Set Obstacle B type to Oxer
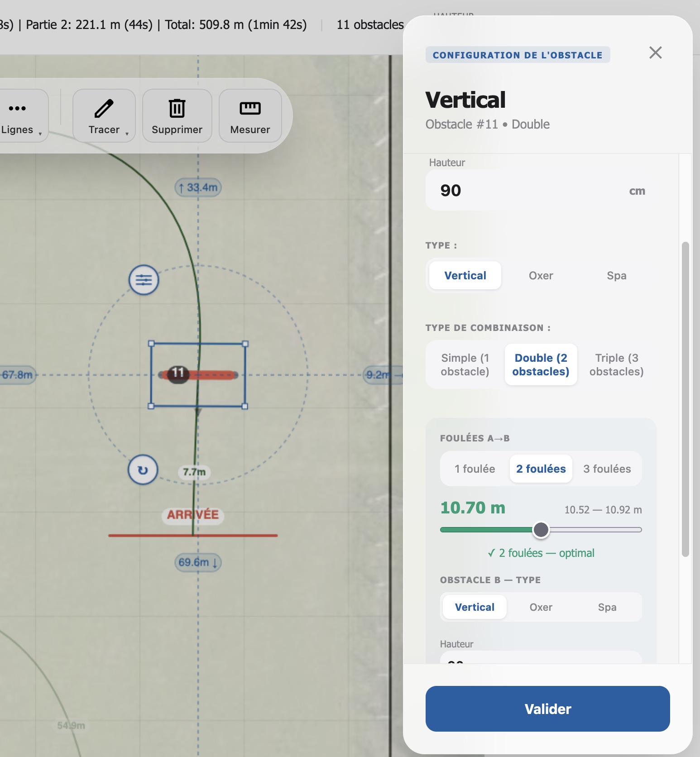The width and height of the screenshot is (700, 757). pos(541,607)
